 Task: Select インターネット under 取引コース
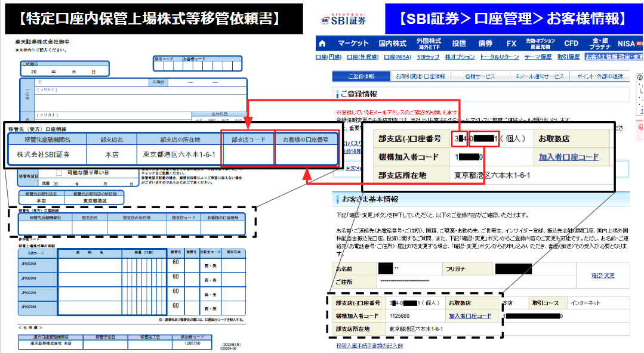click(585, 303)
